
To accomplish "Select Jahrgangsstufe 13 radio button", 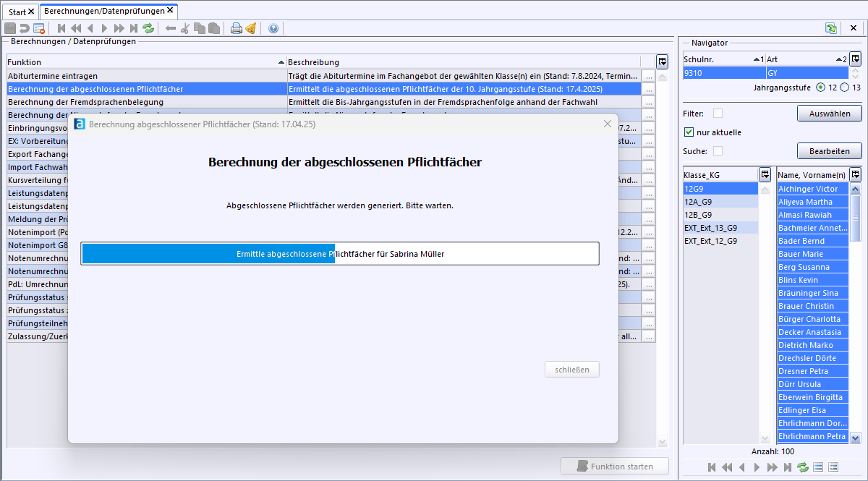I will point(845,88).
